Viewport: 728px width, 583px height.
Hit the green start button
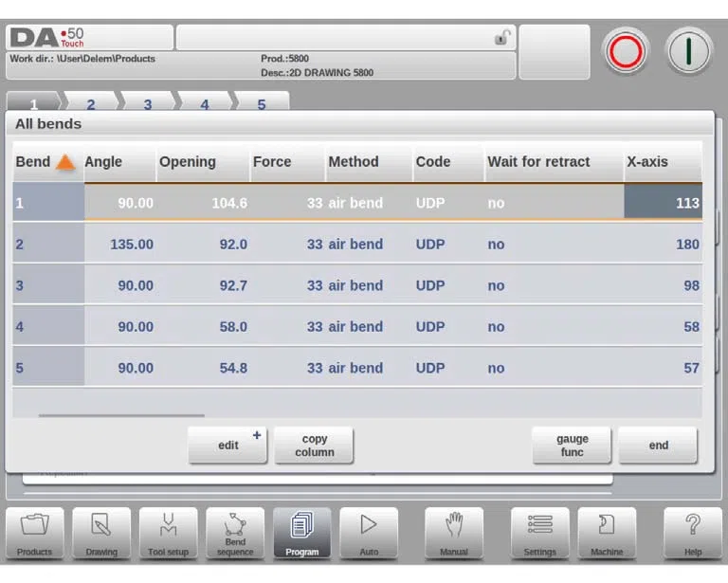click(689, 51)
